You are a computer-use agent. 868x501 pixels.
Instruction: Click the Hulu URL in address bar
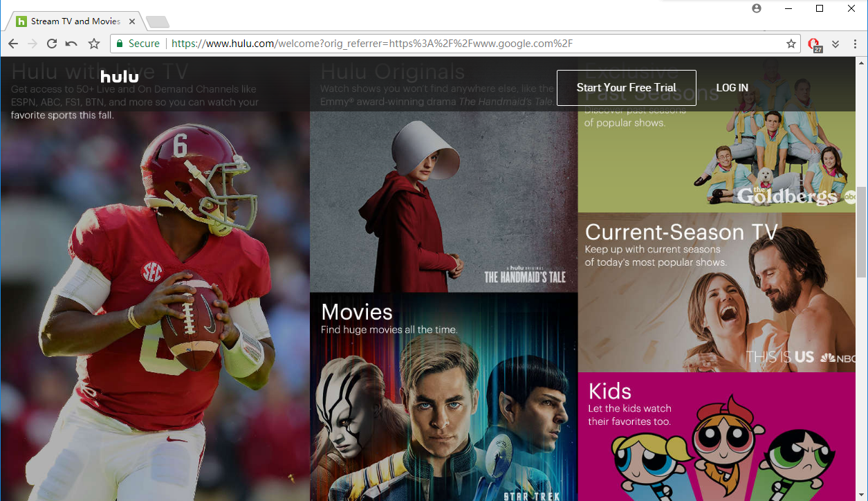tap(372, 44)
